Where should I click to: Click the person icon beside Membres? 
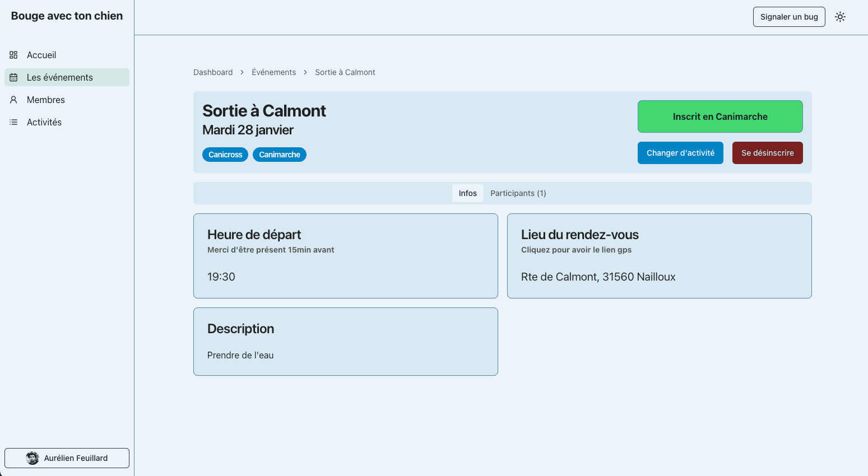[13, 100]
